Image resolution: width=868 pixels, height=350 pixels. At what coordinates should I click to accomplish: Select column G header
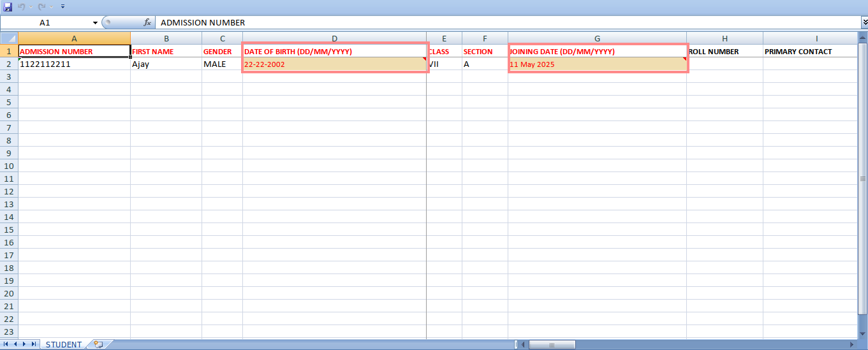coord(598,38)
